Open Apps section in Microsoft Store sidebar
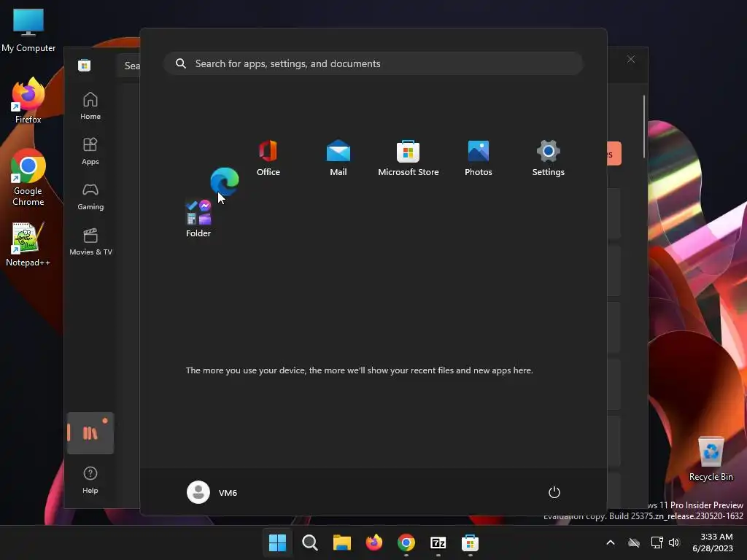The width and height of the screenshot is (747, 560). click(90, 151)
